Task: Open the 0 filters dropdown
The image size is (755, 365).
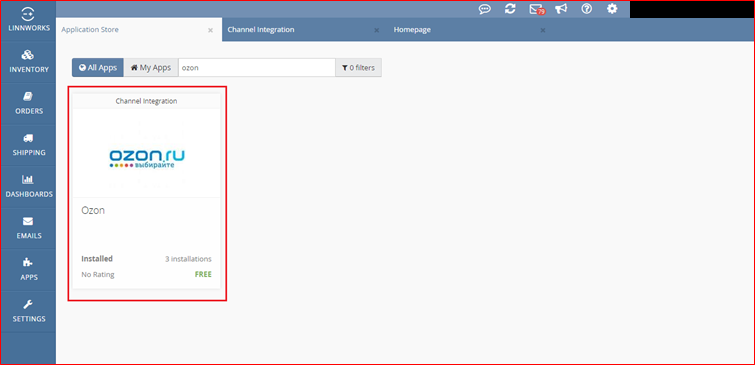Action: 358,68
